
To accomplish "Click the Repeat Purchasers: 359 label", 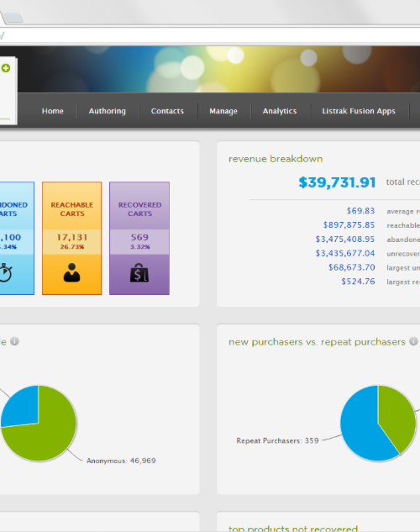I will (278, 440).
